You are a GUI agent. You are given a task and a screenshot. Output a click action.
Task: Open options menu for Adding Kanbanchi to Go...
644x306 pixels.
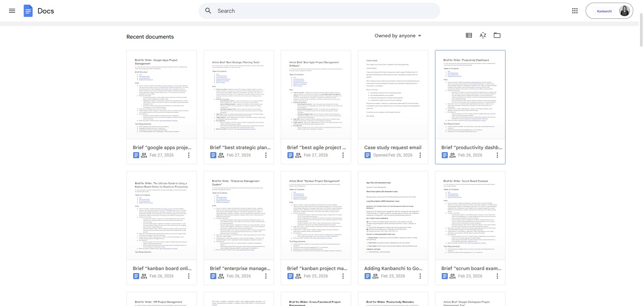click(x=420, y=276)
